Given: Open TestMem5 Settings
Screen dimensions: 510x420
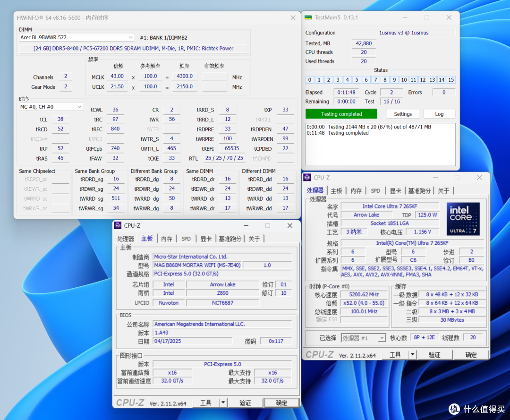Looking at the screenshot, I should (403, 114).
